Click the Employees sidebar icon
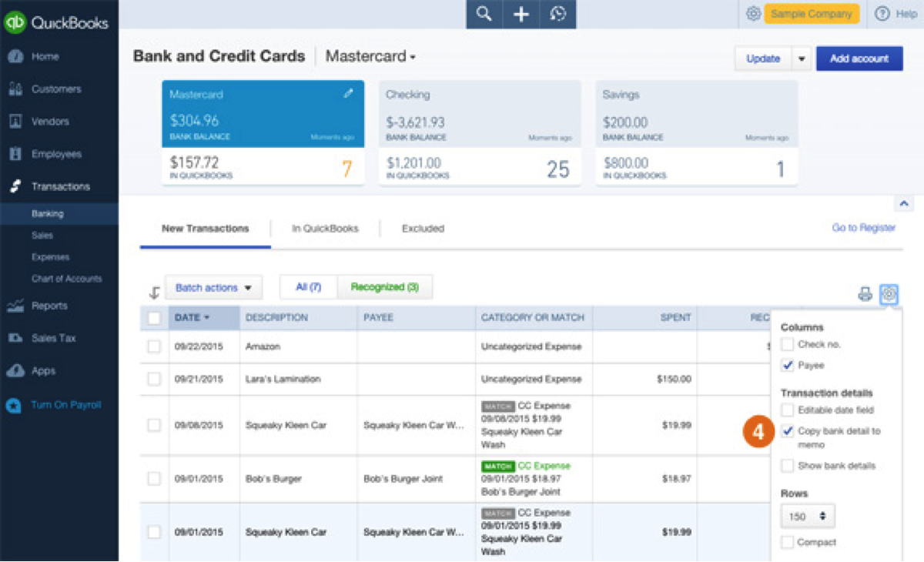The height and width of the screenshot is (562, 924). click(x=15, y=154)
